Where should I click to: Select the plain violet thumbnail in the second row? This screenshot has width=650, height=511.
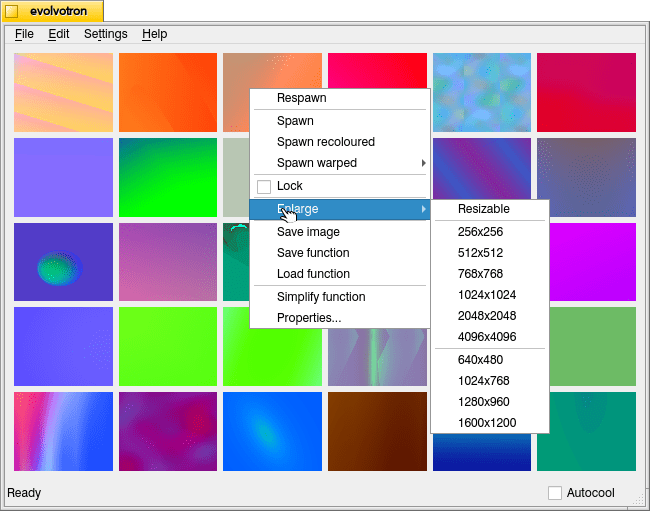tap(63, 177)
